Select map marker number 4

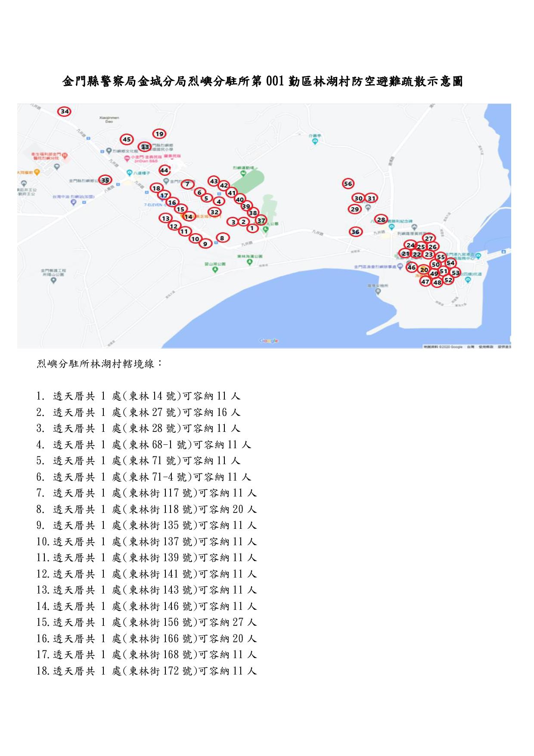(219, 201)
